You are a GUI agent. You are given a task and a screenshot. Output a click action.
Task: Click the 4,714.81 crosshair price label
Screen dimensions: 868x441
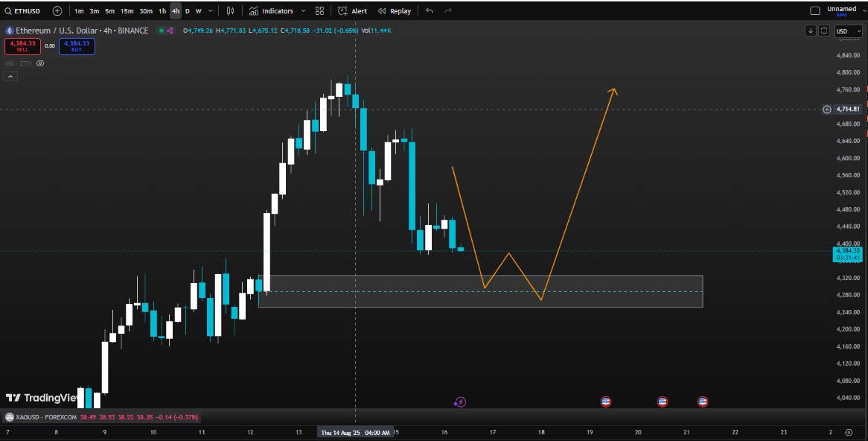pyautogui.click(x=848, y=110)
